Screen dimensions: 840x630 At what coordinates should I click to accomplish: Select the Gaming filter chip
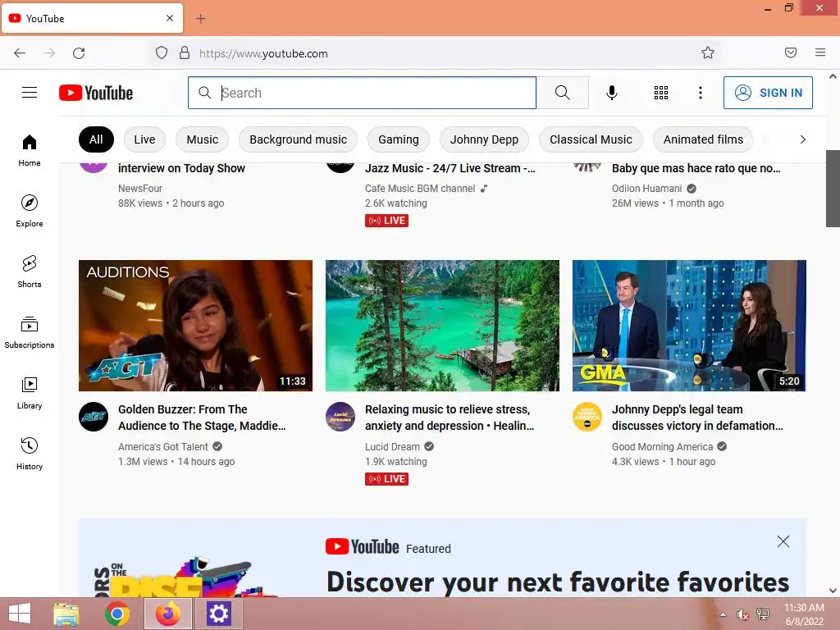click(x=399, y=139)
